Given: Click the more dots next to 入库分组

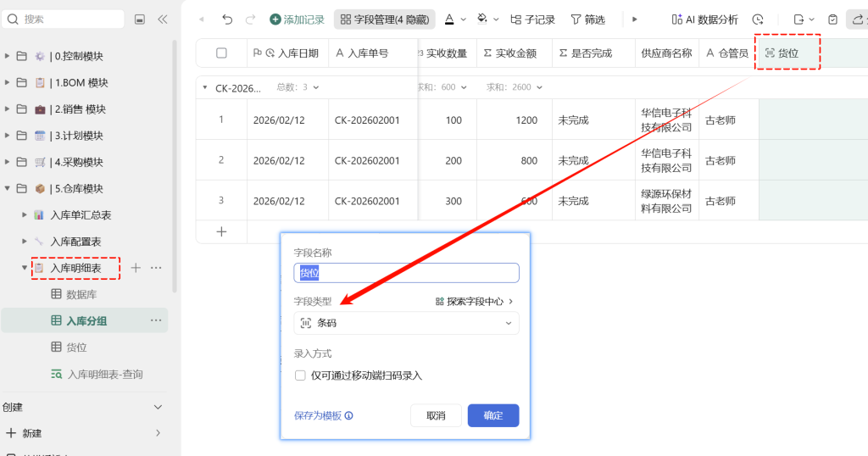Looking at the screenshot, I should pyautogui.click(x=156, y=320).
